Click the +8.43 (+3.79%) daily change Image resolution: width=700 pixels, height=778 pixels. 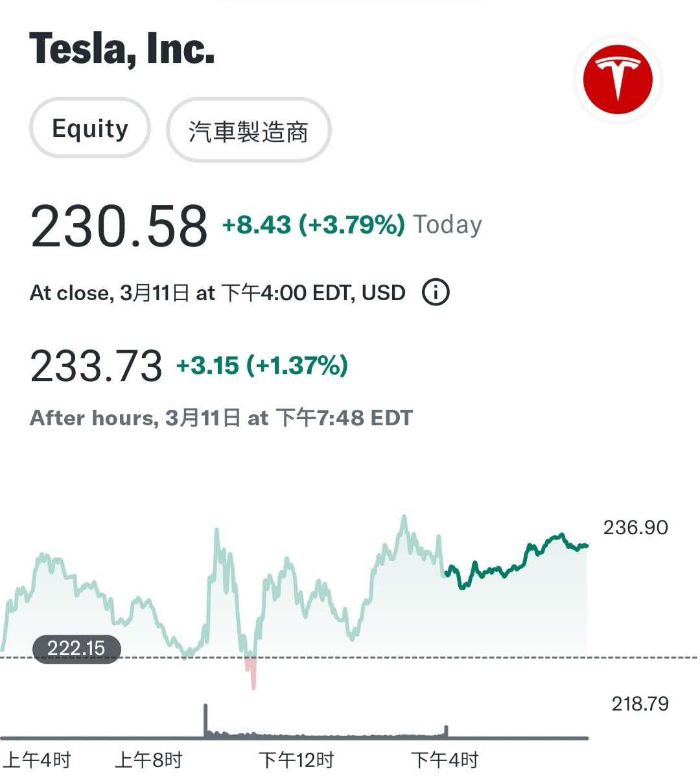[314, 225]
